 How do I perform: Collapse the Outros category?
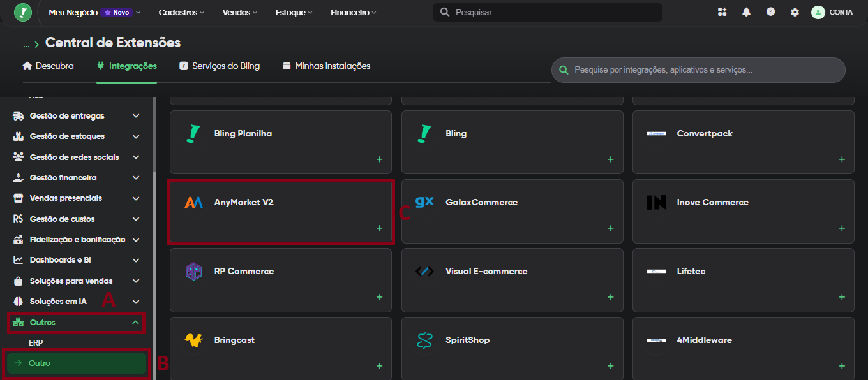[77, 323]
